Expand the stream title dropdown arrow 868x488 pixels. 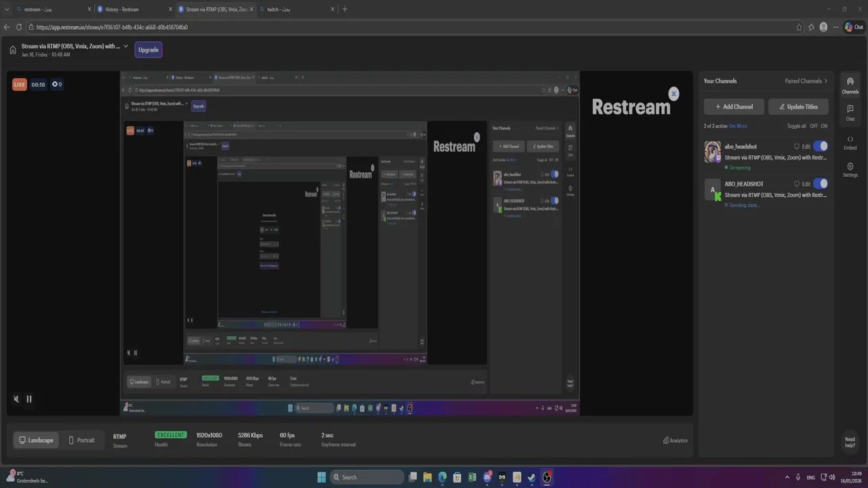point(125,46)
